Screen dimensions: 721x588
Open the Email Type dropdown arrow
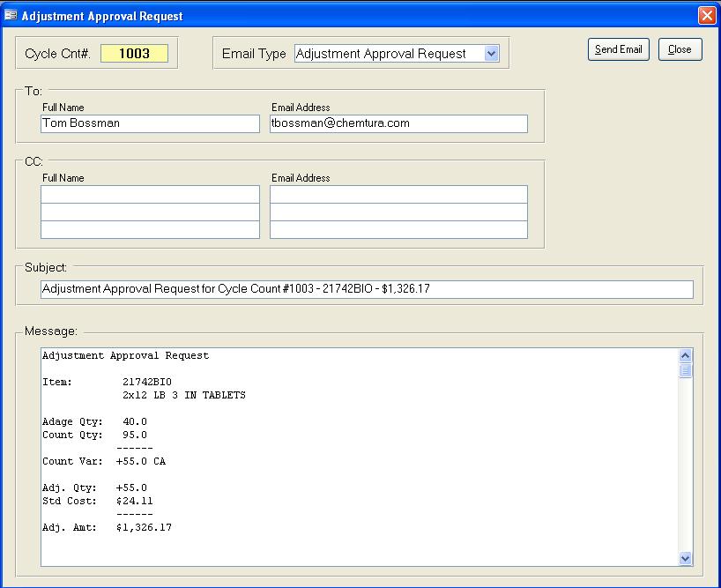(x=492, y=53)
